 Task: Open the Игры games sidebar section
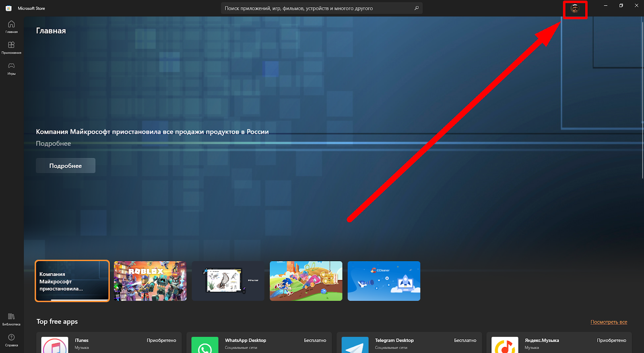(x=11, y=69)
